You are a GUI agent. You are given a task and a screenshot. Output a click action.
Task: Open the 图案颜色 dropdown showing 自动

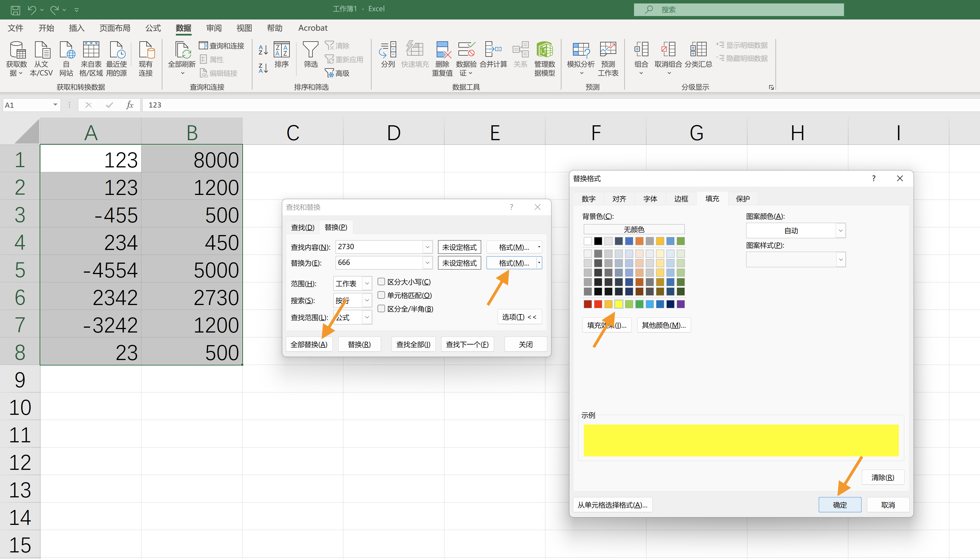point(840,230)
